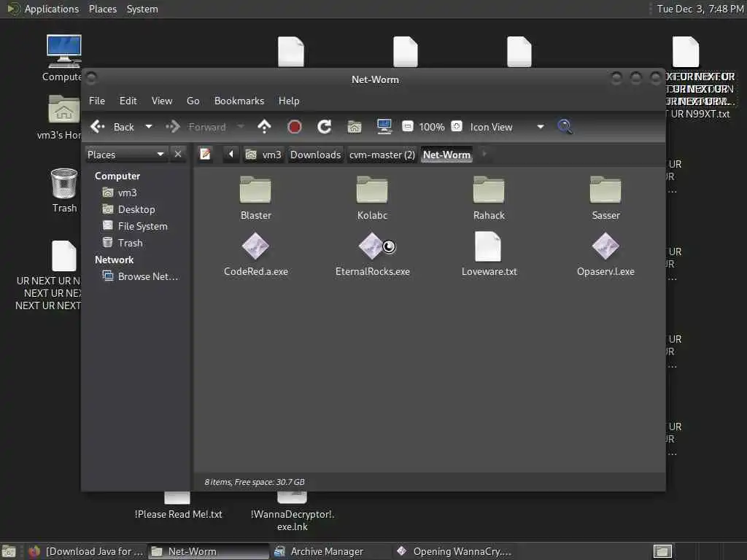
Task: Switch to the Opening WannaCry taskbar window
Action: [x=454, y=551]
